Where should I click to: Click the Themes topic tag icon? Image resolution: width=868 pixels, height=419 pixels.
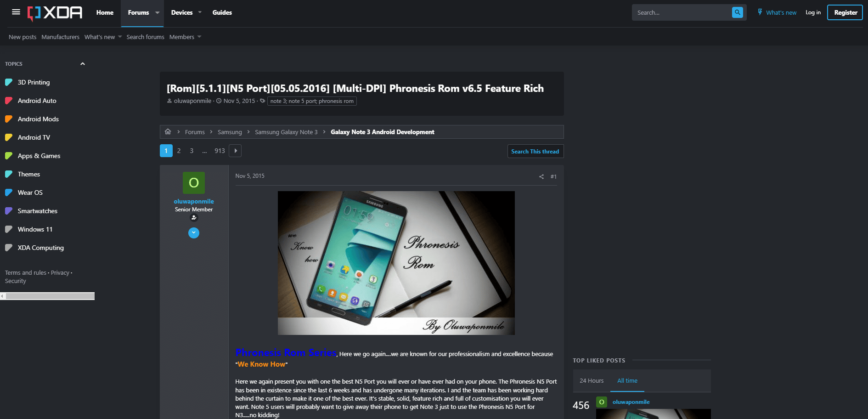[8, 174]
